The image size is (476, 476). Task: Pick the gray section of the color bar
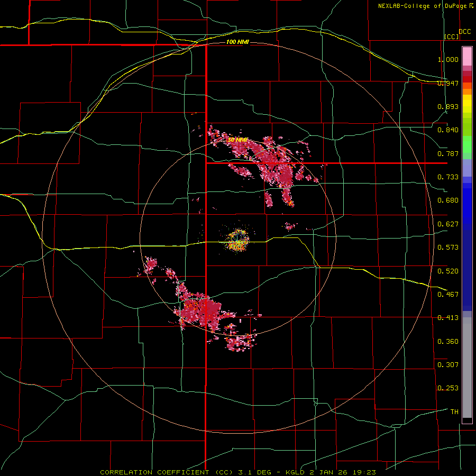point(467,368)
